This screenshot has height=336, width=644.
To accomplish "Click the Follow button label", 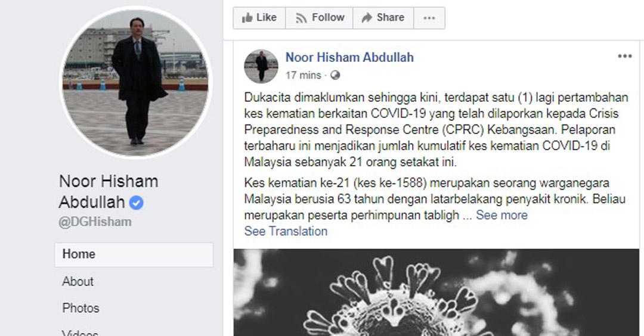I will coord(328,18).
